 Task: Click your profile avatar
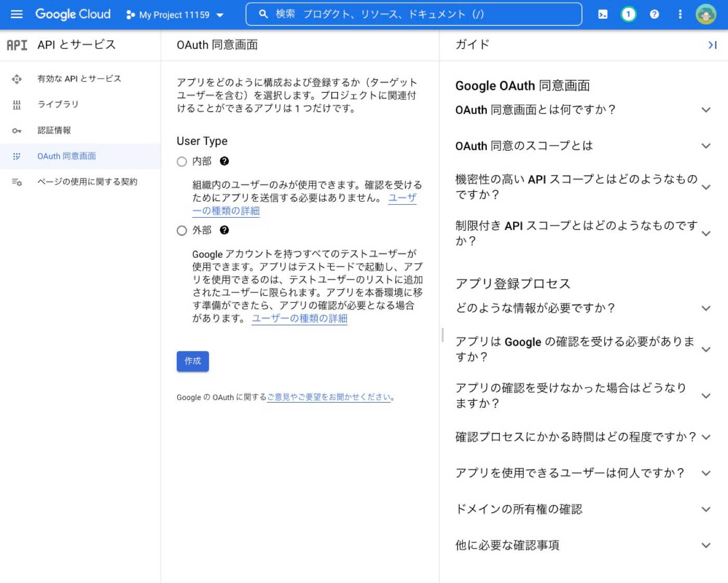click(706, 14)
